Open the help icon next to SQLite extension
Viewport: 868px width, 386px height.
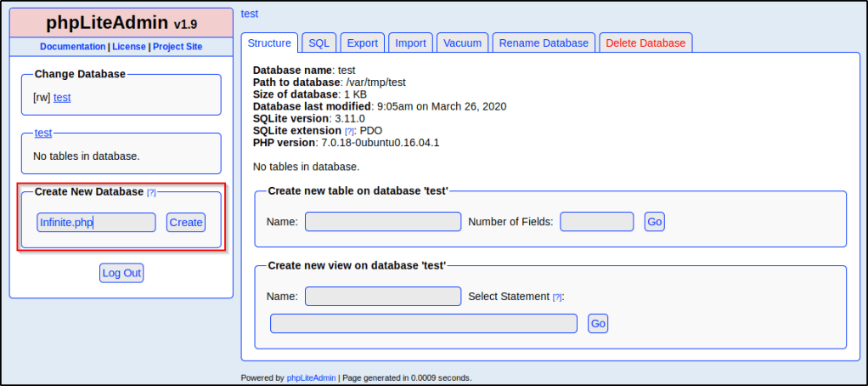(349, 131)
